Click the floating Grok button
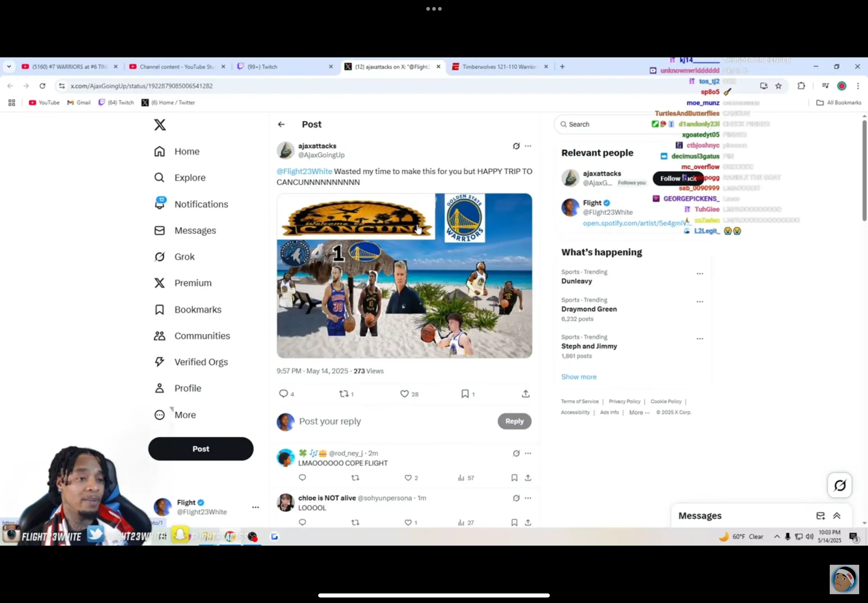The height and width of the screenshot is (603, 868). click(x=840, y=485)
